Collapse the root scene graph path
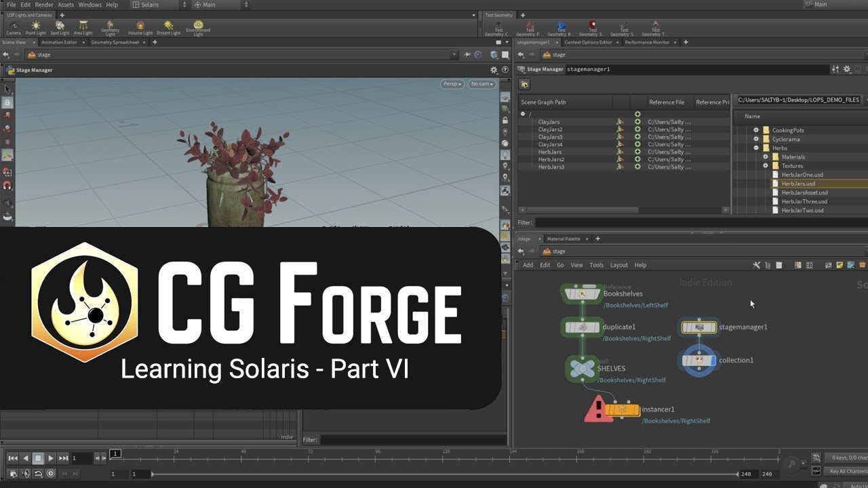This screenshot has height=488, width=868. coord(523,114)
